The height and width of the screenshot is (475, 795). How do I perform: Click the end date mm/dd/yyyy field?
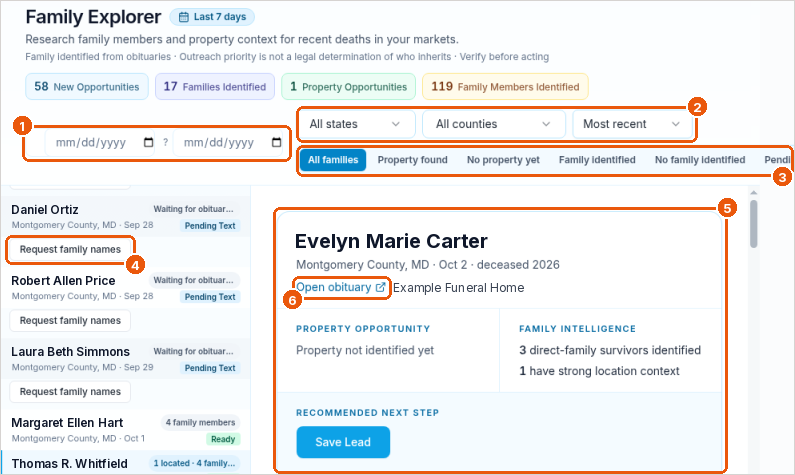tap(228, 142)
